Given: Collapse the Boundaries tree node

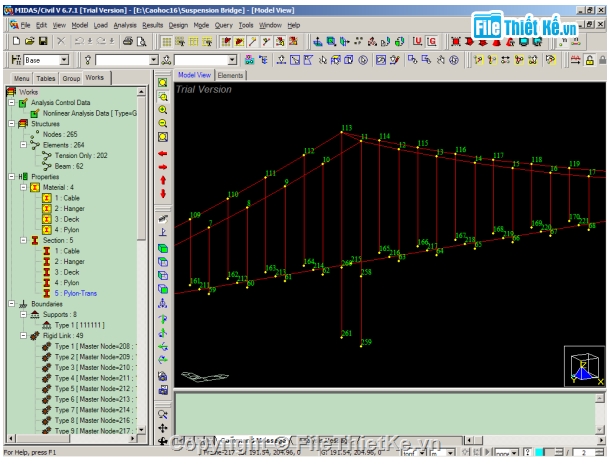Looking at the screenshot, I should point(12,304).
